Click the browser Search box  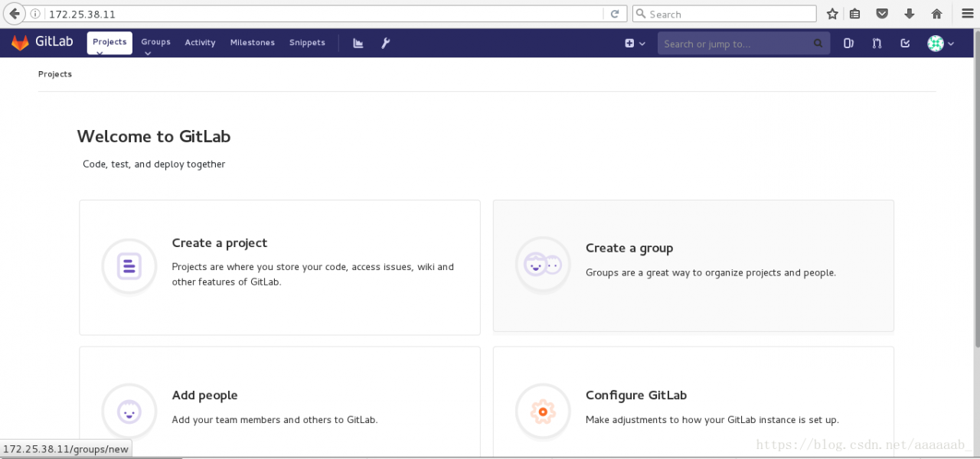coord(724,14)
